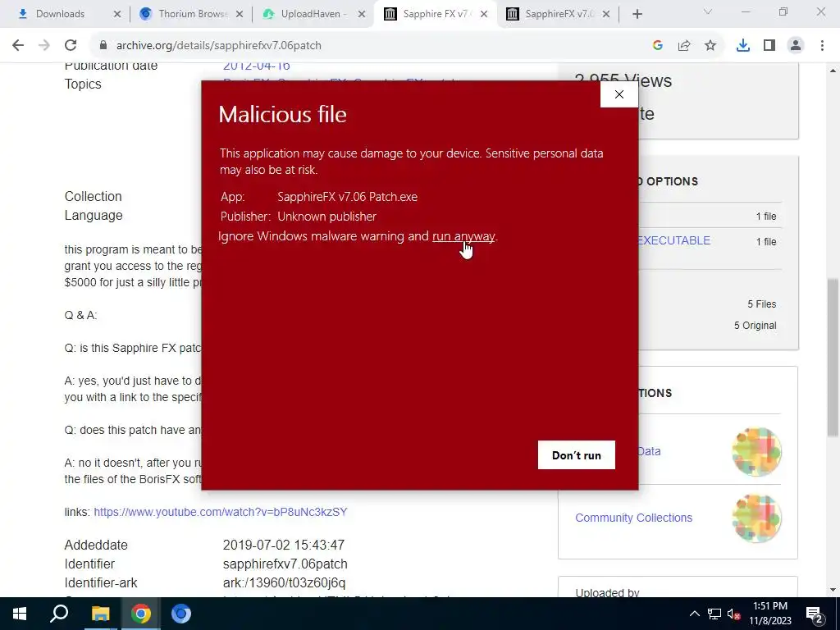
Task: Open the Windows Start menu
Action: click(20, 614)
